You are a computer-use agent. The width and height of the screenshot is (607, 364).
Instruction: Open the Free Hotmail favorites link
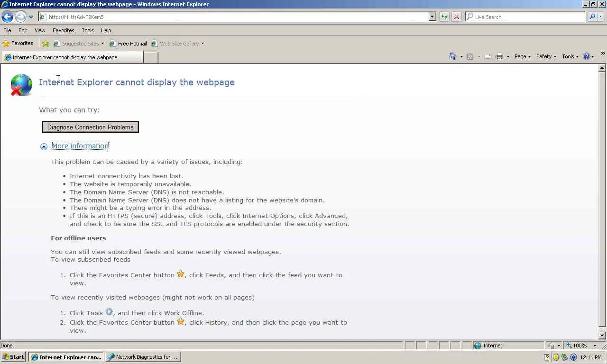(x=128, y=44)
